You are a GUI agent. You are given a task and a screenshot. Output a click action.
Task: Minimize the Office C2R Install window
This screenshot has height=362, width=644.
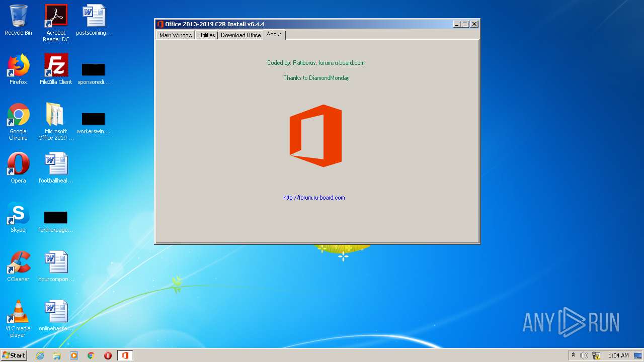457,24
